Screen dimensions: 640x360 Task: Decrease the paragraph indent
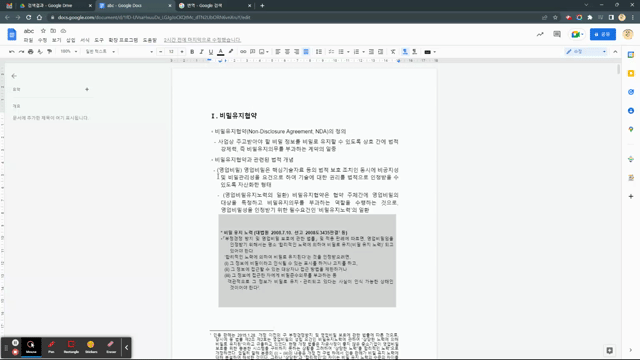371,52
